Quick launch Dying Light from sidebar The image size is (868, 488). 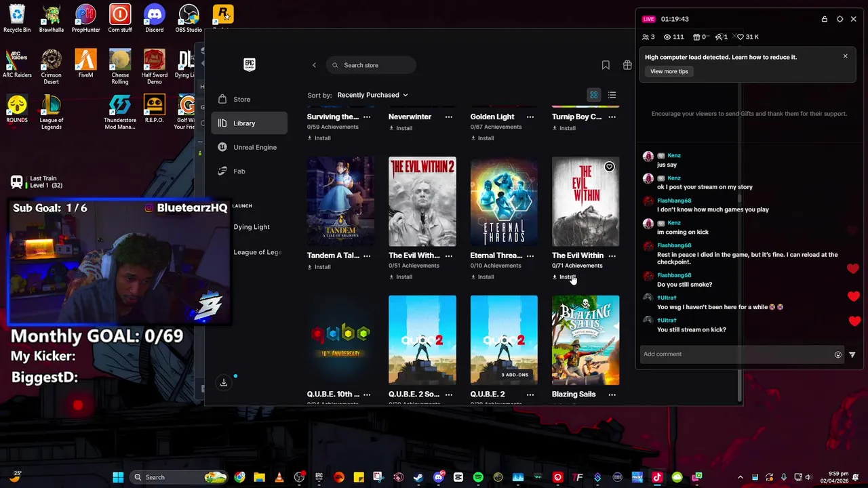coord(252,227)
